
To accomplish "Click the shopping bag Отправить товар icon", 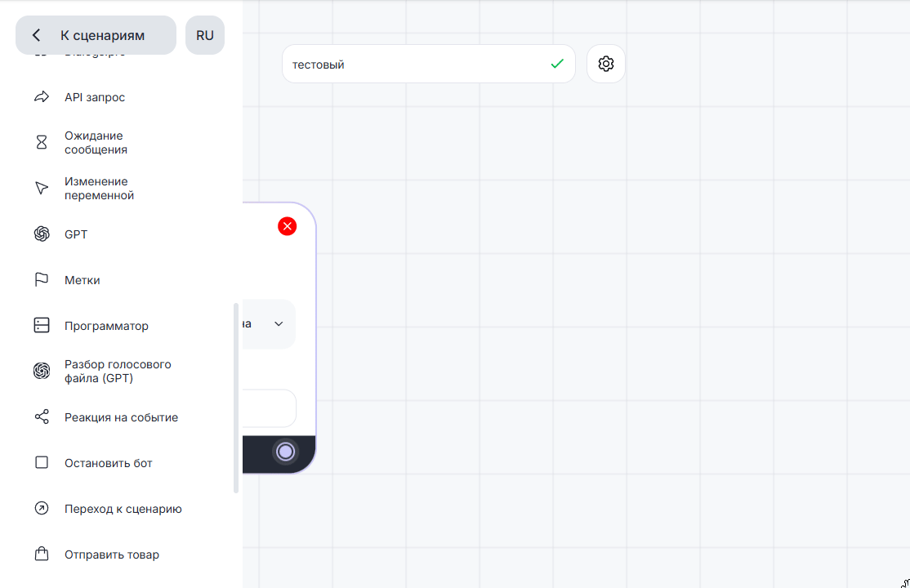I will coord(42,555).
